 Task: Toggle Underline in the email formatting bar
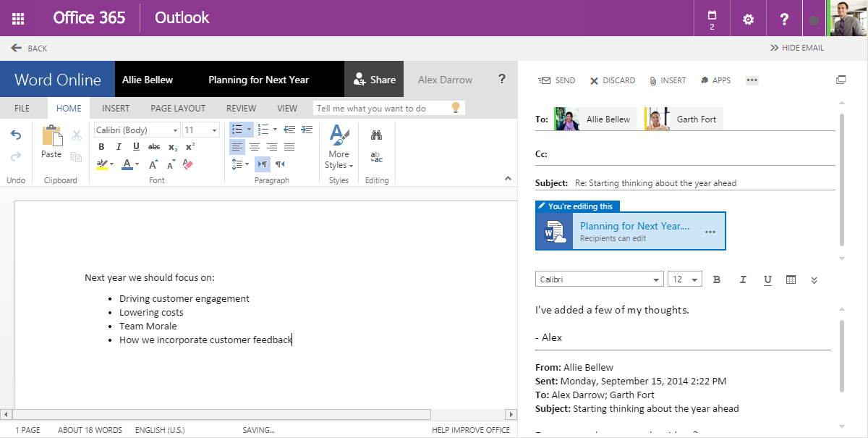(767, 279)
